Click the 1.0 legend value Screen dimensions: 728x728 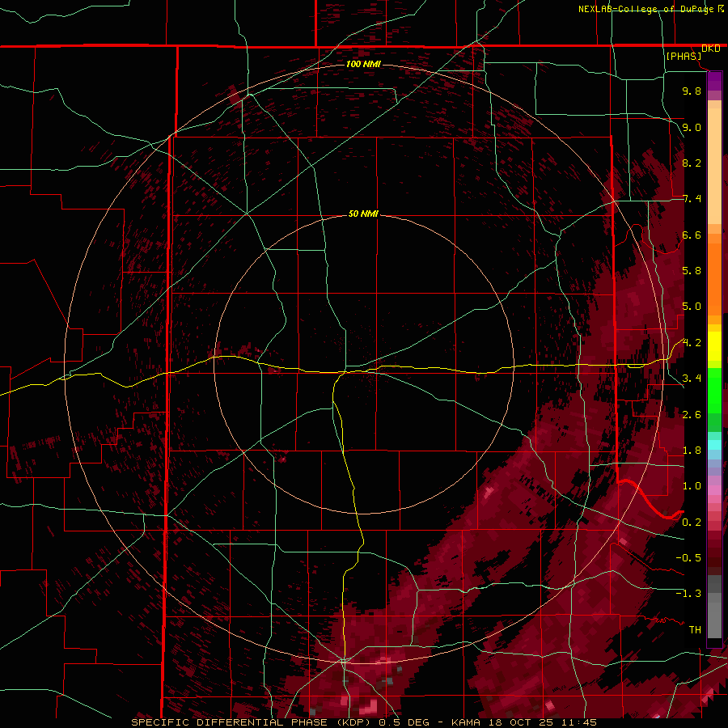692,486
